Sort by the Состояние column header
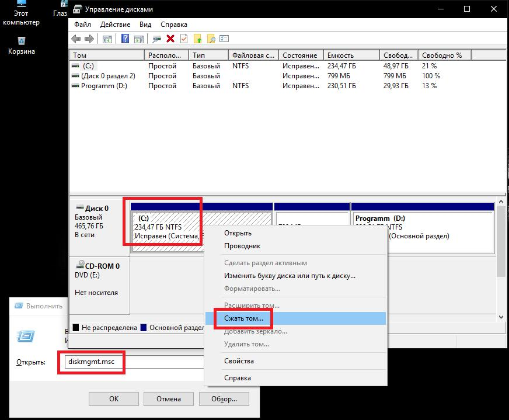This screenshot has width=509, height=420. pyautogui.click(x=301, y=55)
